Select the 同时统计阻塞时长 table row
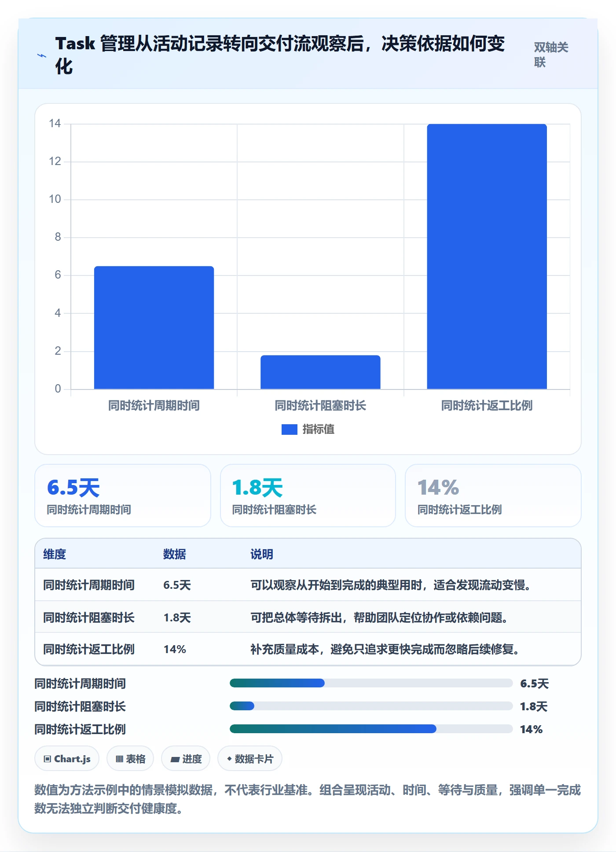The height and width of the screenshot is (852, 616). [308, 617]
